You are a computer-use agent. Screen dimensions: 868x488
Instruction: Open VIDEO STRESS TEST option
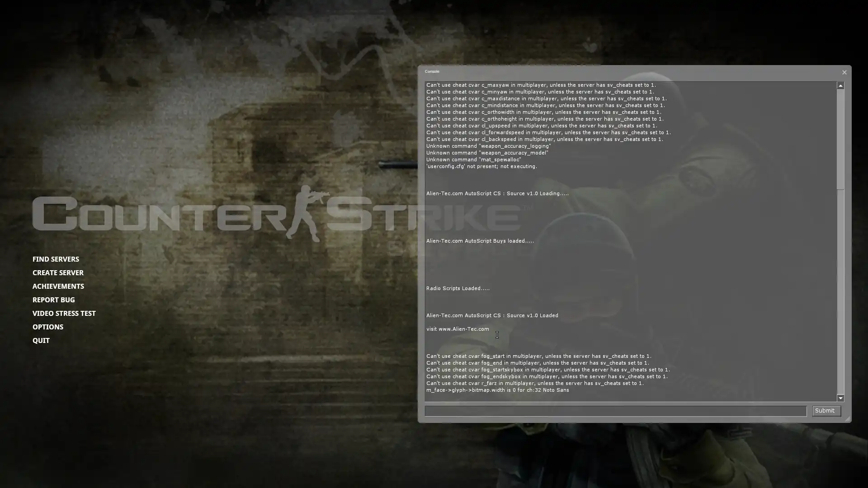64,313
